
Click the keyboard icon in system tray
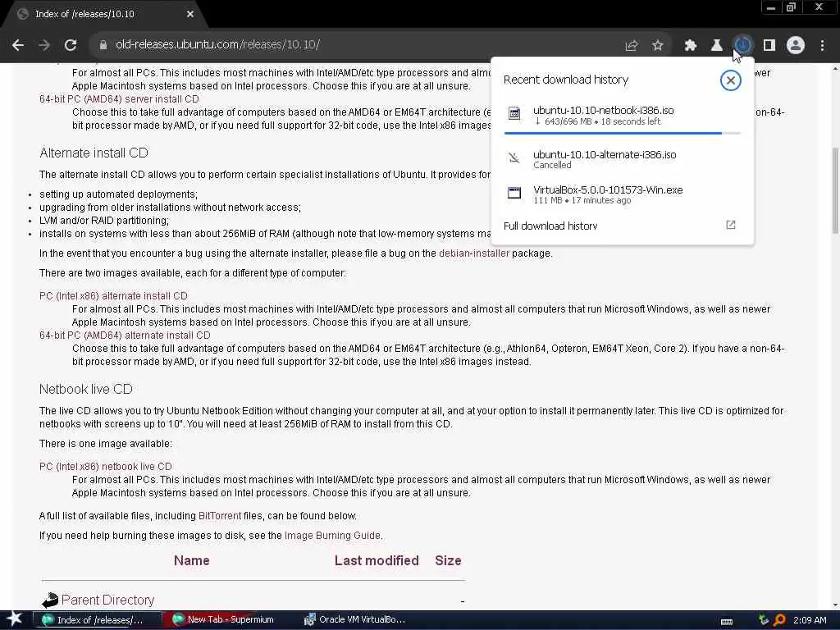(x=727, y=621)
